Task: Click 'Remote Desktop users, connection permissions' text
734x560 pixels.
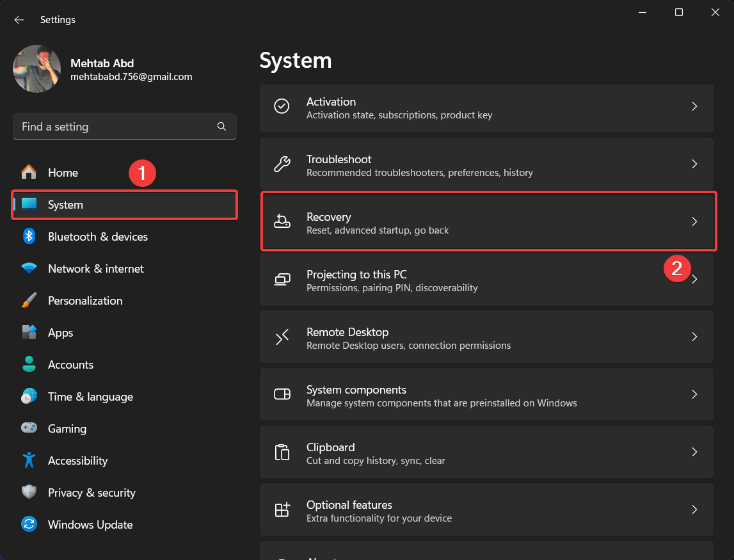Action: click(408, 345)
